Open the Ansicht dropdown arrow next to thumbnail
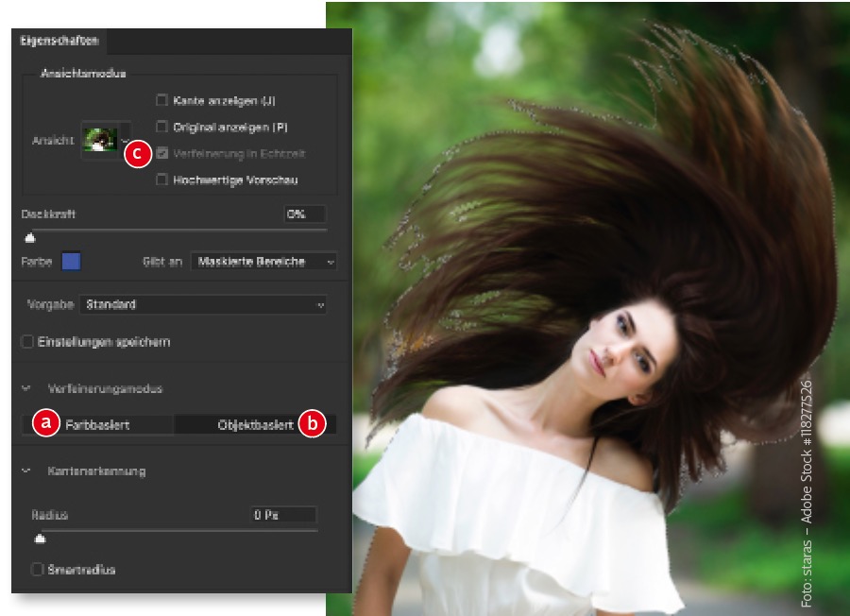Image resolution: width=850 pixels, height=616 pixels. tap(127, 141)
